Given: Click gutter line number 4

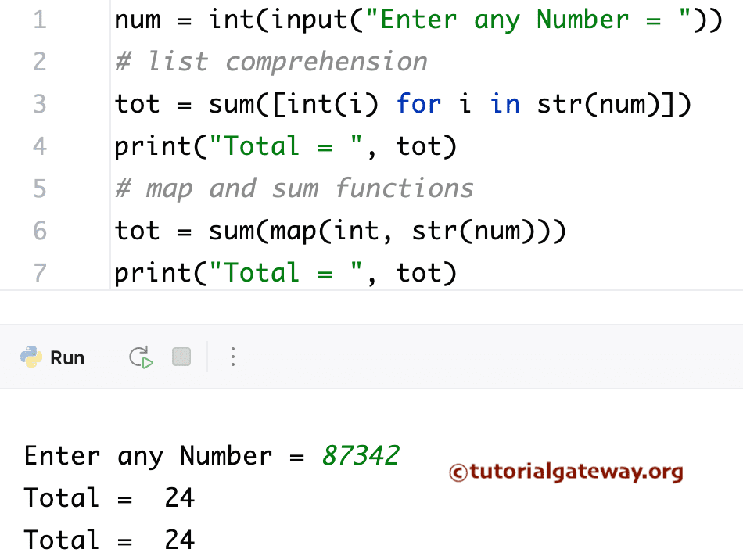Looking at the screenshot, I should click(x=40, y=146).
